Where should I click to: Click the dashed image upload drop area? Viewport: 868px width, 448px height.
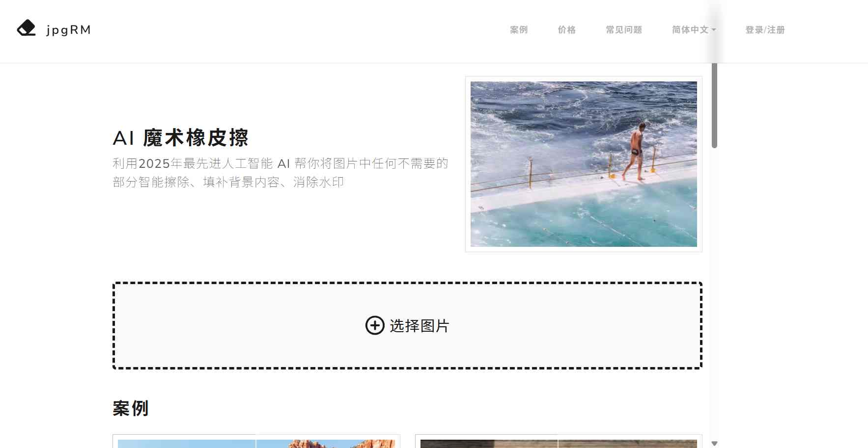407,325
